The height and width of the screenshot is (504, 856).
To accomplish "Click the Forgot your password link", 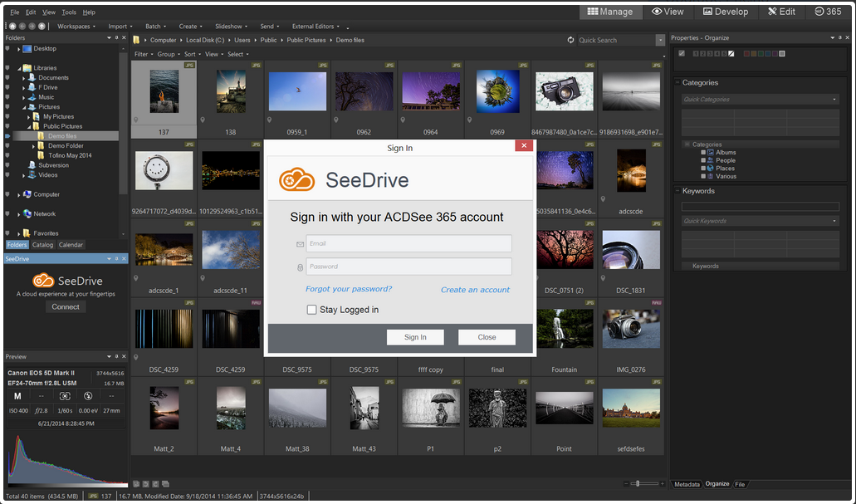I will click(349, 289).
